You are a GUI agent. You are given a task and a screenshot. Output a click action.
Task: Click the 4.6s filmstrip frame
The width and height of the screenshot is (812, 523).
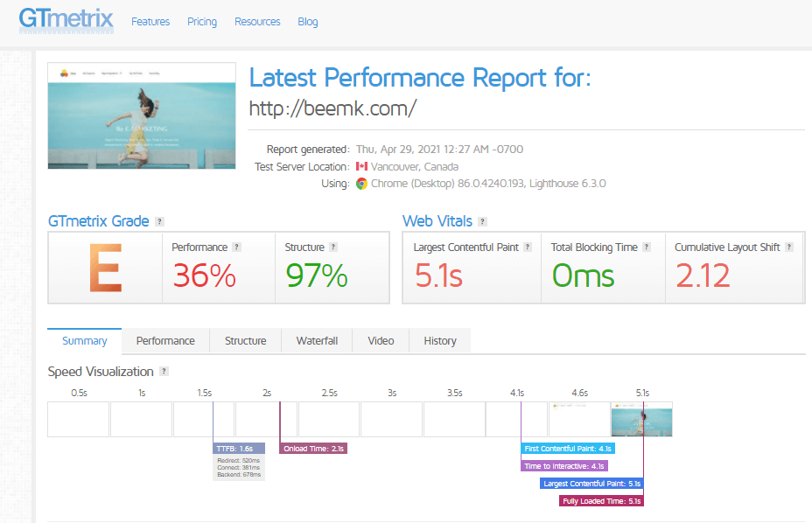(579, 420)
